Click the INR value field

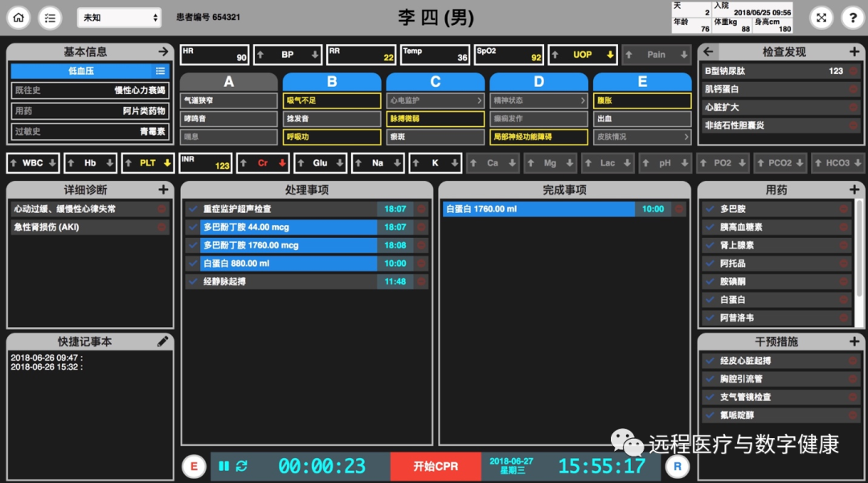(206, 163)
